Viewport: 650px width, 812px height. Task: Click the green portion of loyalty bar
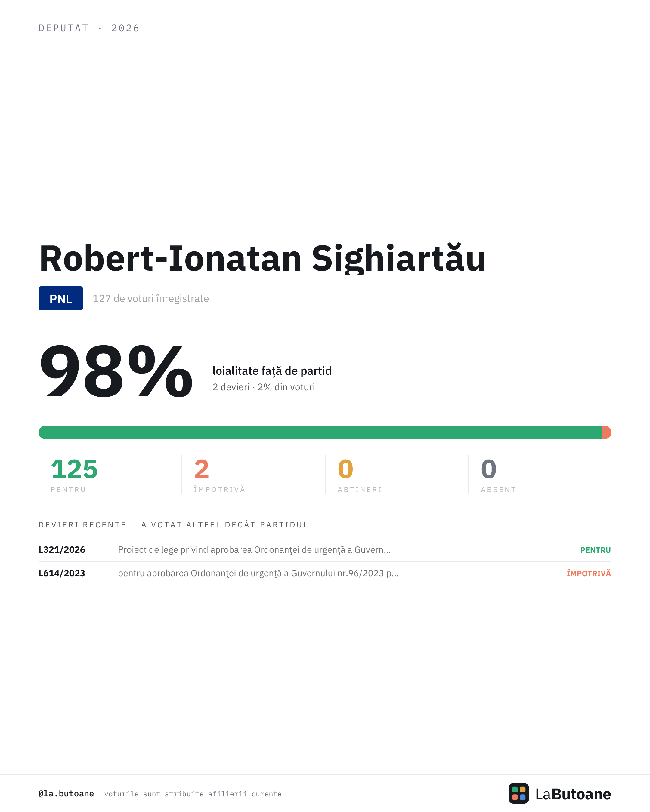(x=320, y=432)
